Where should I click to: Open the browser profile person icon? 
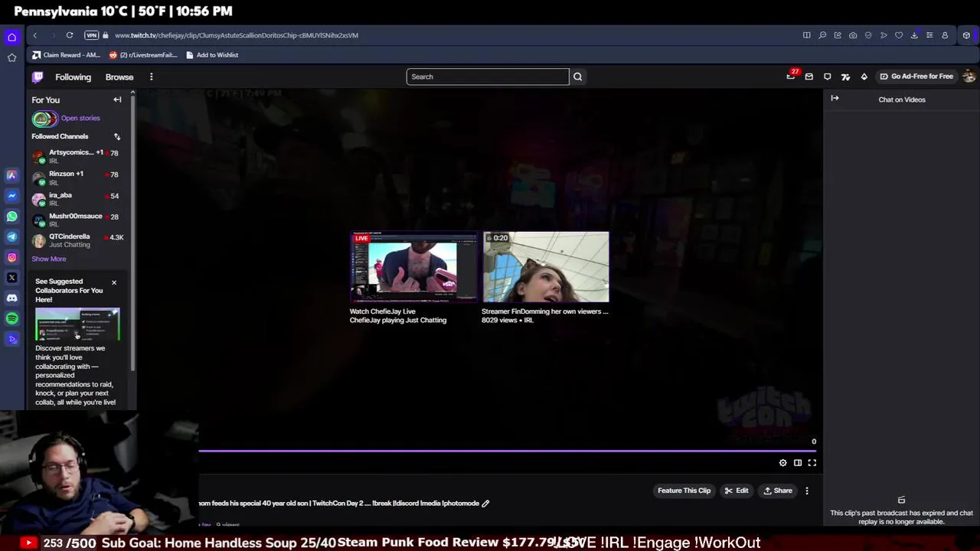pos(945,35)
